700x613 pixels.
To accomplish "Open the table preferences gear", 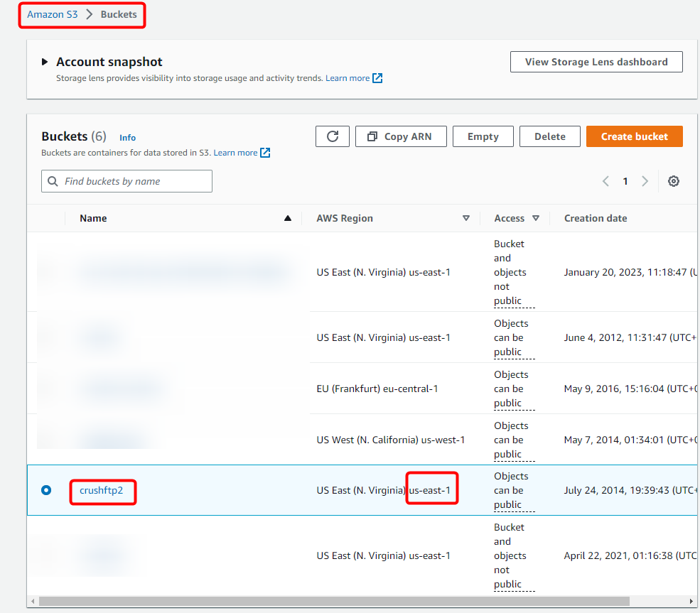I will tap(673, 181).
